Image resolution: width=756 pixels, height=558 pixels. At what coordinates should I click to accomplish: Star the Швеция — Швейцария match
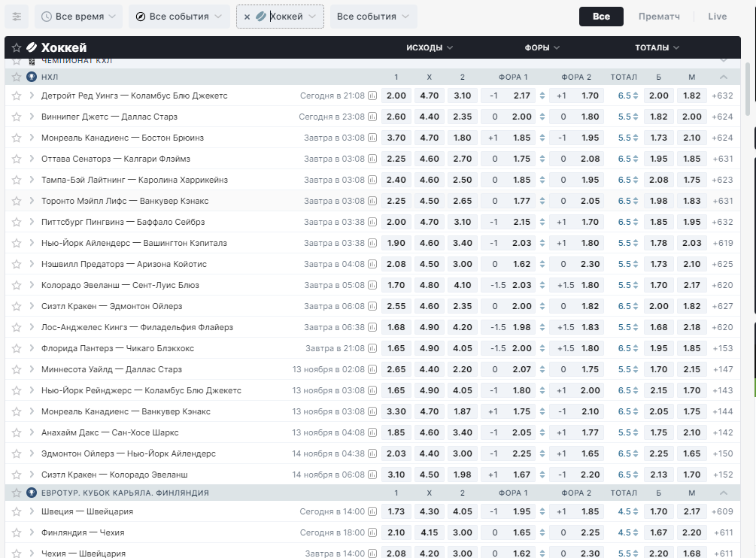tap(17, 511)
